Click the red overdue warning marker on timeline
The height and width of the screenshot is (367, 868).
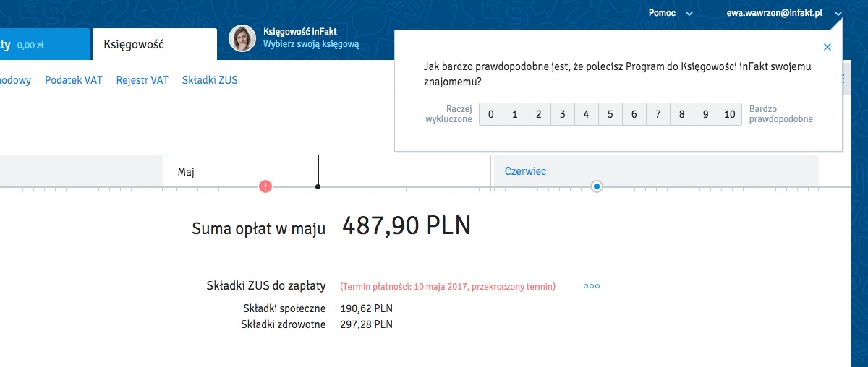(265, 186)
